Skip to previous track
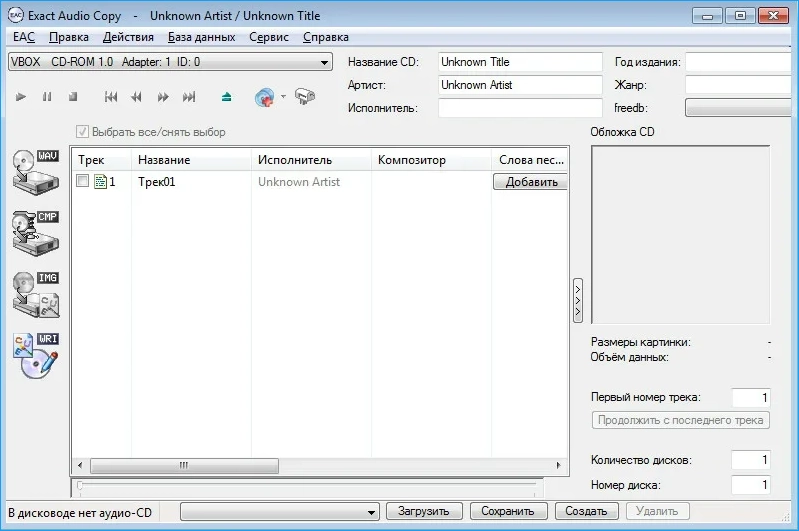 click(x=111, y=97)
